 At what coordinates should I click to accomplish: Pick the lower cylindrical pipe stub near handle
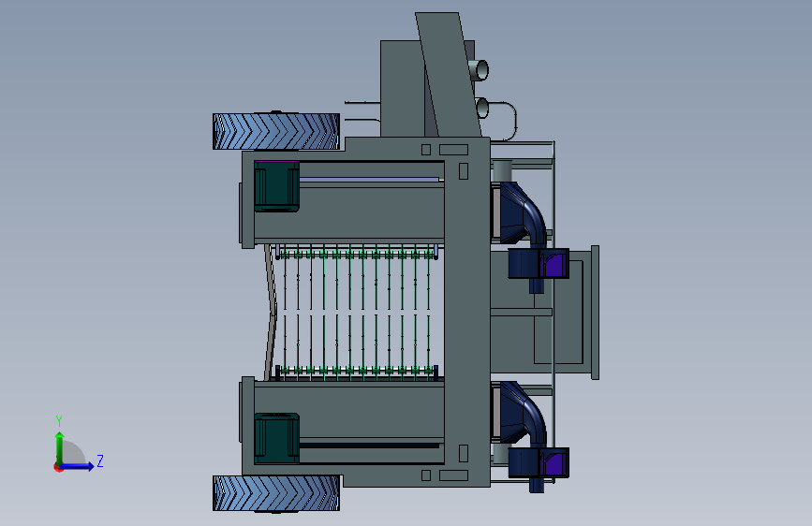pos(481,108)
